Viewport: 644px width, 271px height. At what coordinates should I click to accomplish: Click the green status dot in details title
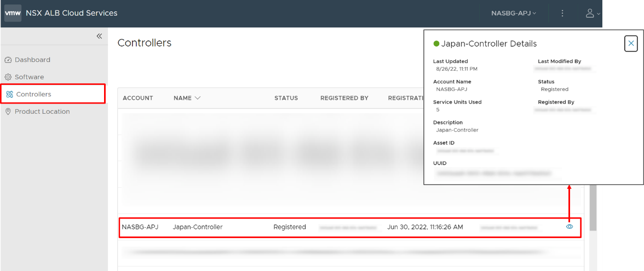pyautogui.click(x=436, y=44)
